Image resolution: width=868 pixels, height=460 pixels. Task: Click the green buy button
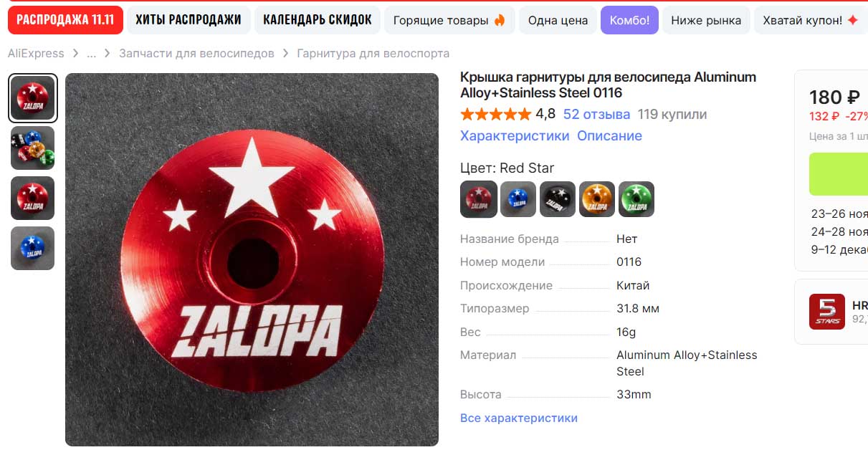click(x=839, y=174)
